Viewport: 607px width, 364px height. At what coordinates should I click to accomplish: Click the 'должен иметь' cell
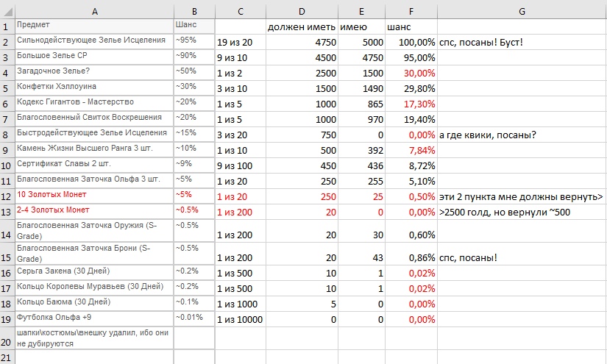[302, 27]
